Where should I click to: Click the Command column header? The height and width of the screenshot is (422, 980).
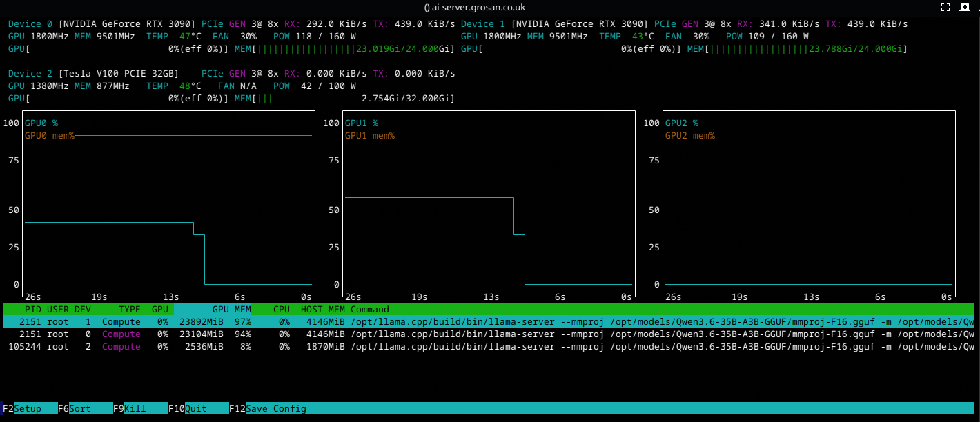click(370, 310)
